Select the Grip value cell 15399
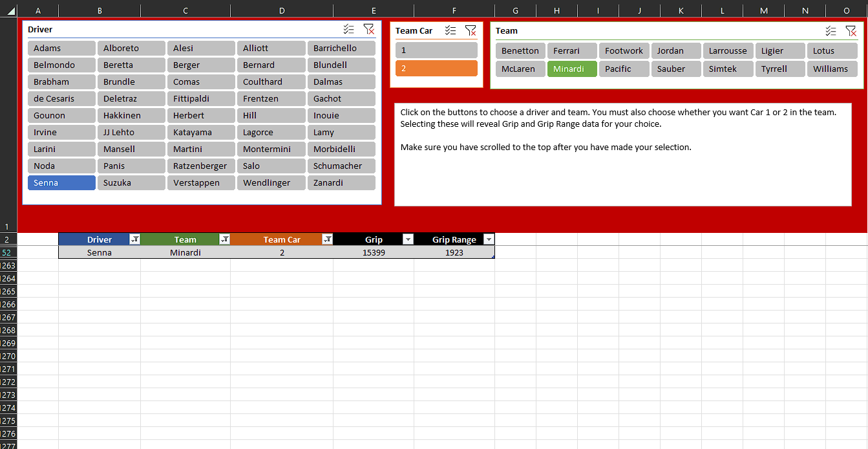 tap(374, 253)
